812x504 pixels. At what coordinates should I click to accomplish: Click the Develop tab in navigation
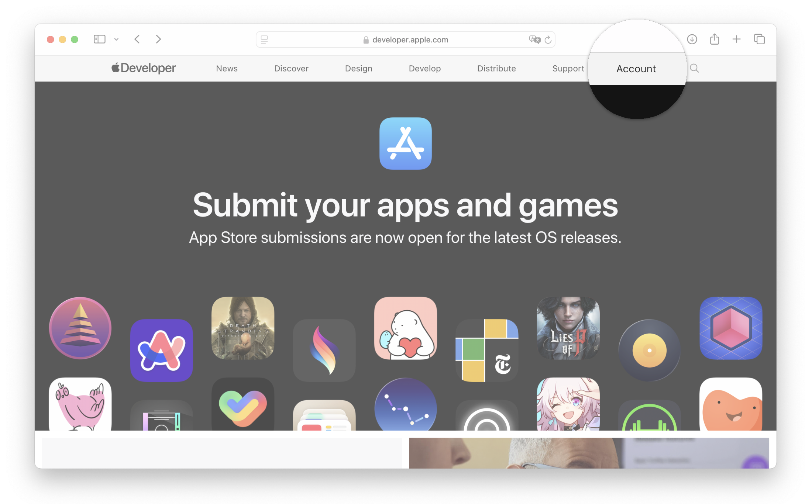click(x=424, y=69)
